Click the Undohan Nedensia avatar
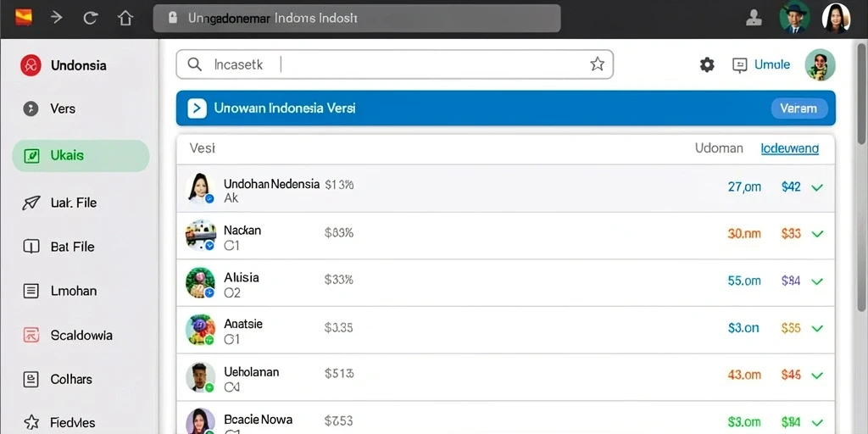This screenshot has width=868, height=434. 200,188
